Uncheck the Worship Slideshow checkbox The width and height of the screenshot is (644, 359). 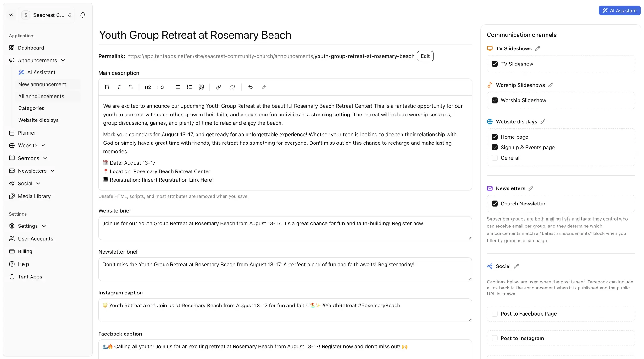coord(495,100)
